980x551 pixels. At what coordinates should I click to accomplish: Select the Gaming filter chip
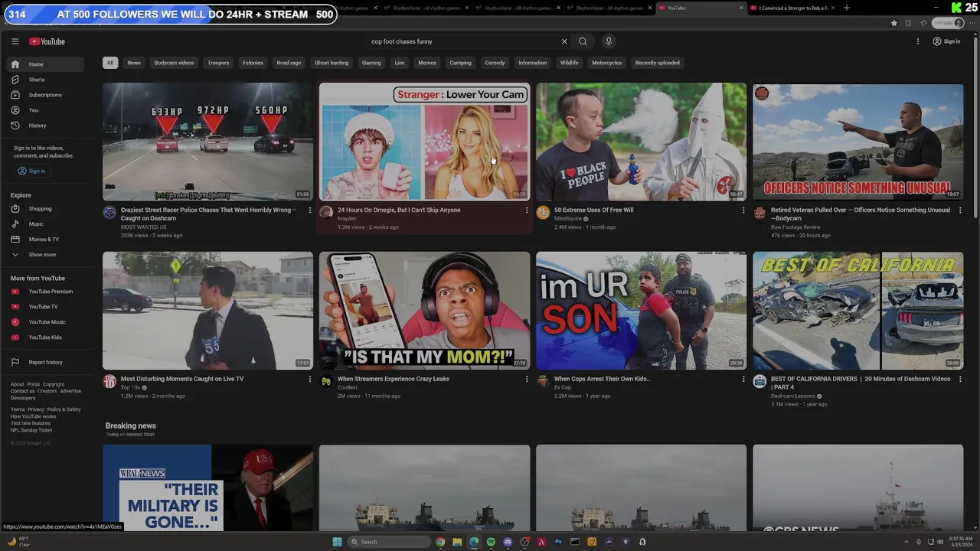pos(371,63)
